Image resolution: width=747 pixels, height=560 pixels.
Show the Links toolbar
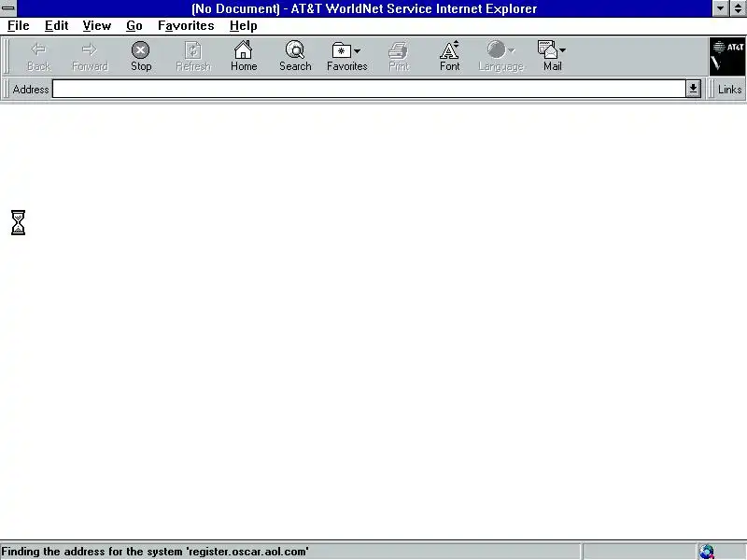(x=729, y=89)
